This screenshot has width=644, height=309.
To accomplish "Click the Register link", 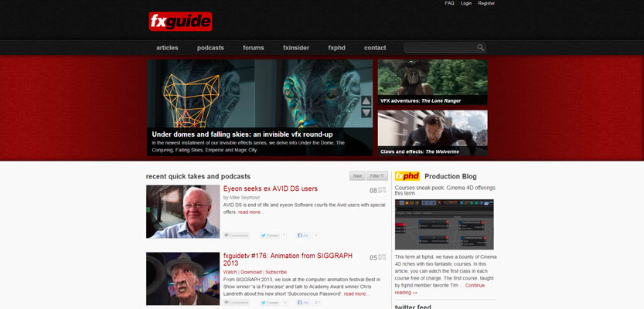I will point(486,3).
